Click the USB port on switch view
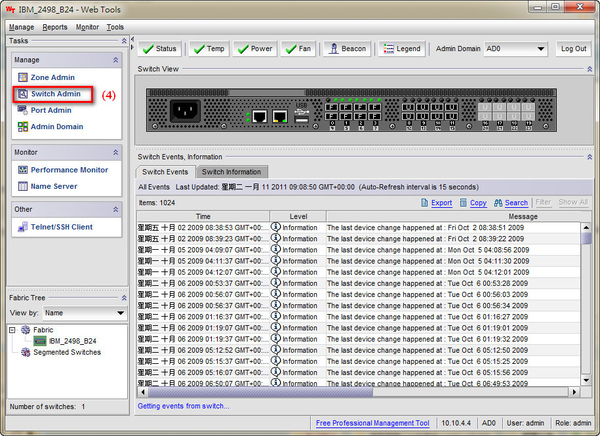This screenshot has height=436, width=600. coord(302,120)
